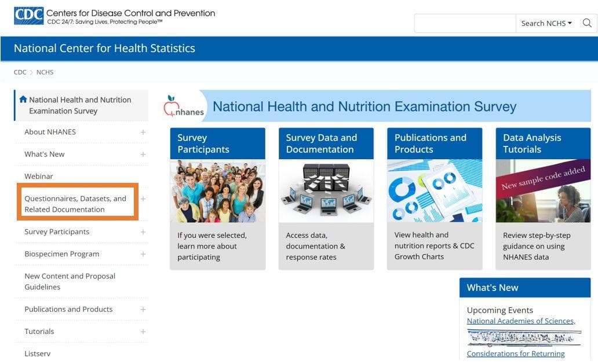Open the Survey Data servers image
598x364 pixels.
click(x=326, y=191)
